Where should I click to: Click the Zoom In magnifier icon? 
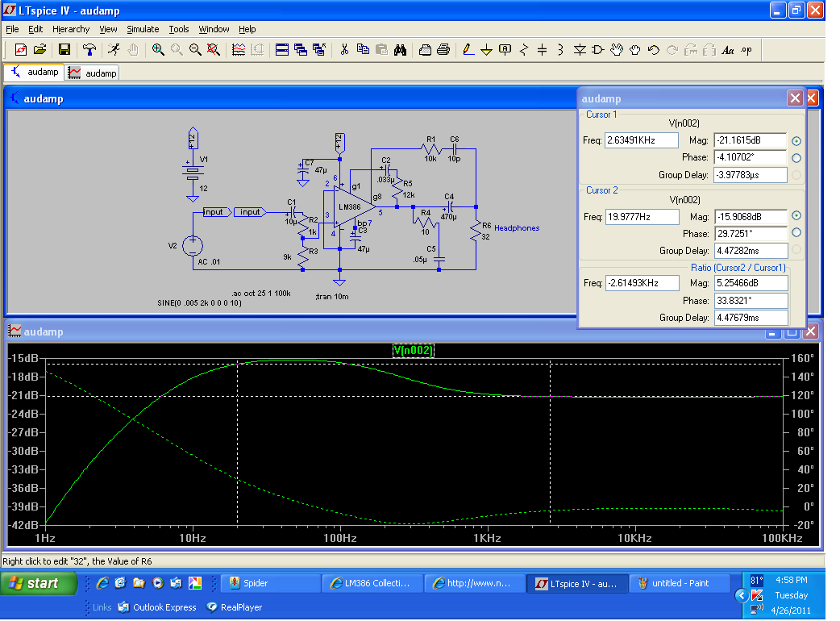point(158,50)
